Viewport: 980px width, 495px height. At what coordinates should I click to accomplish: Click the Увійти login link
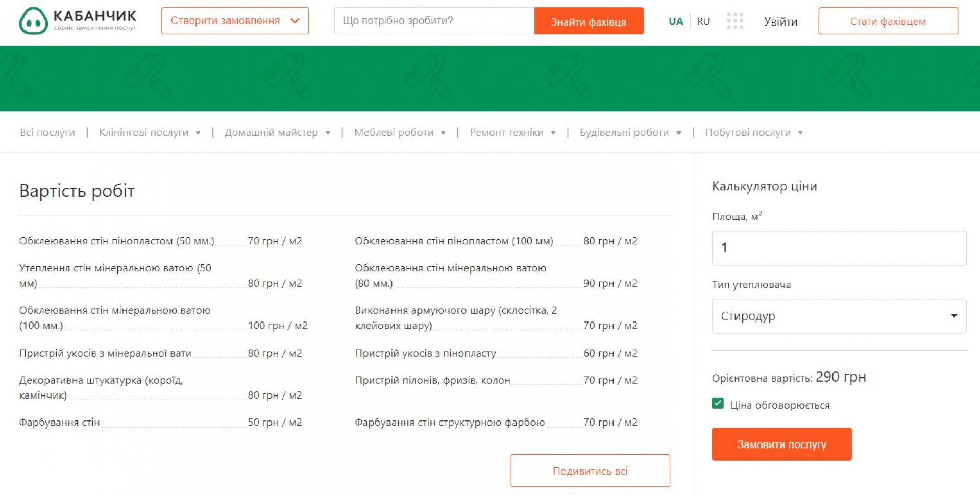point(780,21)
